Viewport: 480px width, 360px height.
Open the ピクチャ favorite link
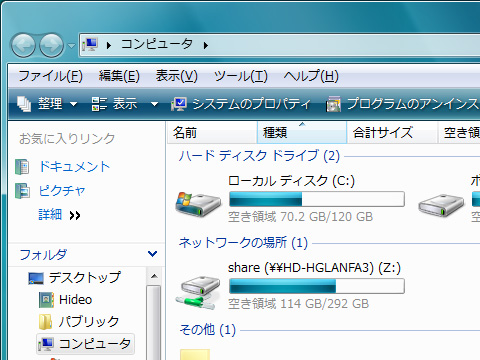click(62, 191)
